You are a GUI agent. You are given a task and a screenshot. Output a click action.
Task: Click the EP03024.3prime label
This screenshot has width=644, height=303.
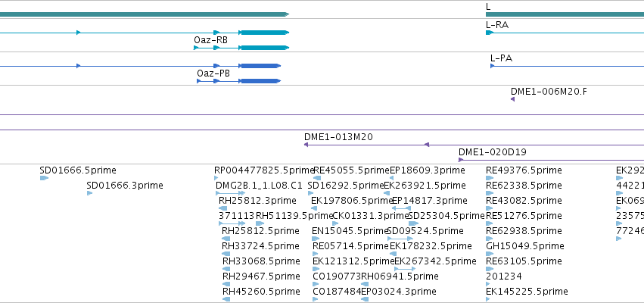tap(398, 292)
